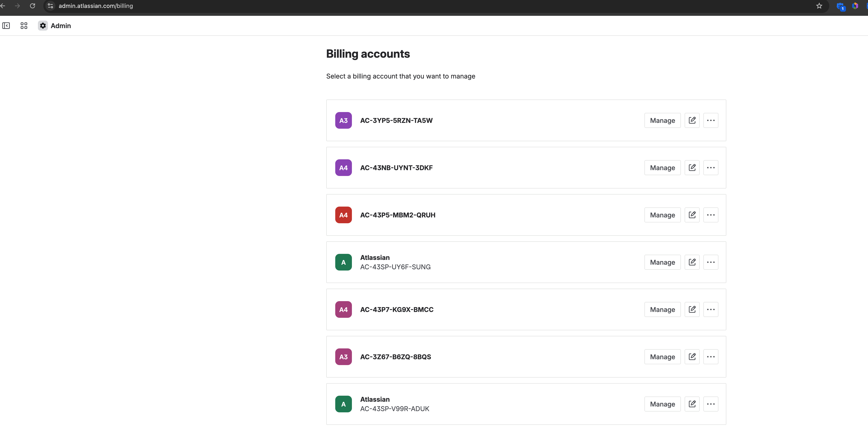Click the A4 avatar for AC-43P7-KG9X-BMCC
The image size is (868, 429).
tap(343, 309)
